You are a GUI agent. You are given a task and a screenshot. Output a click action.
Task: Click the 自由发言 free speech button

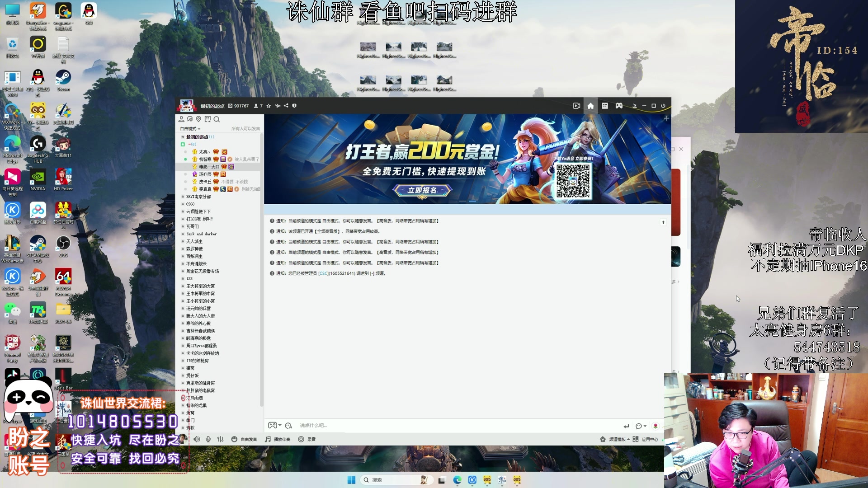[x=244, y=439]
